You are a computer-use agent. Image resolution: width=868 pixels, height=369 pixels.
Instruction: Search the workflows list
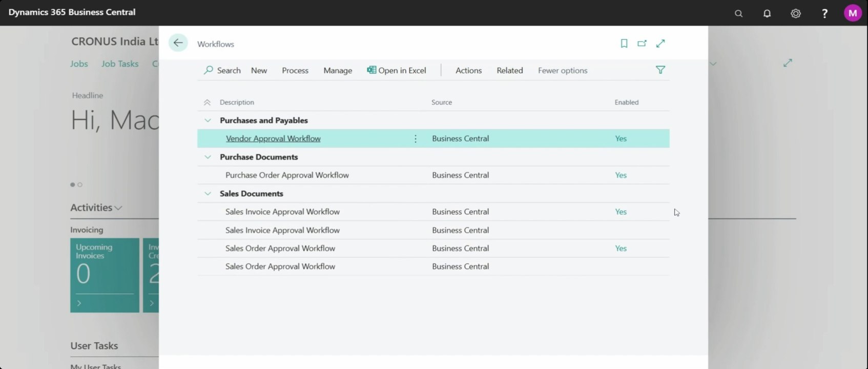coord(222,70)
